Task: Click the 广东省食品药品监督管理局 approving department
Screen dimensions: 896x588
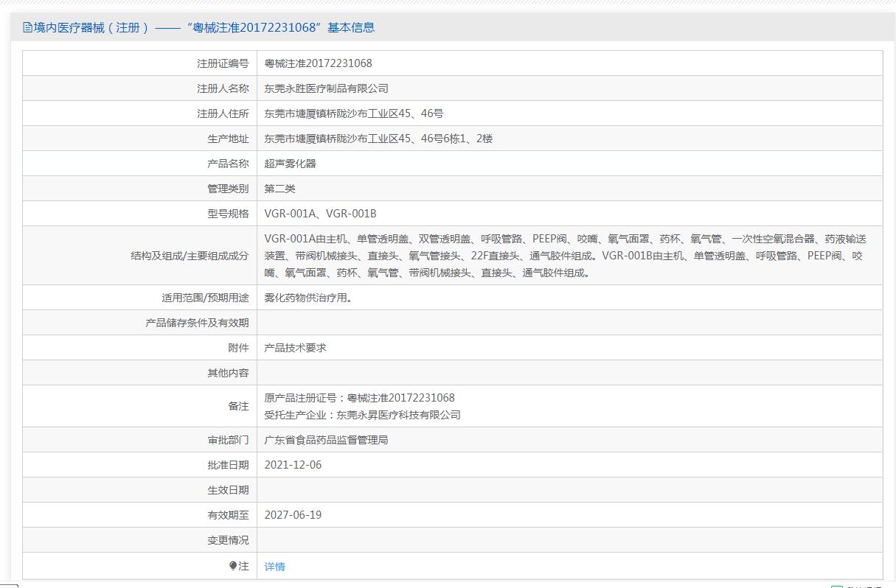Action: [x=326, y=440]
